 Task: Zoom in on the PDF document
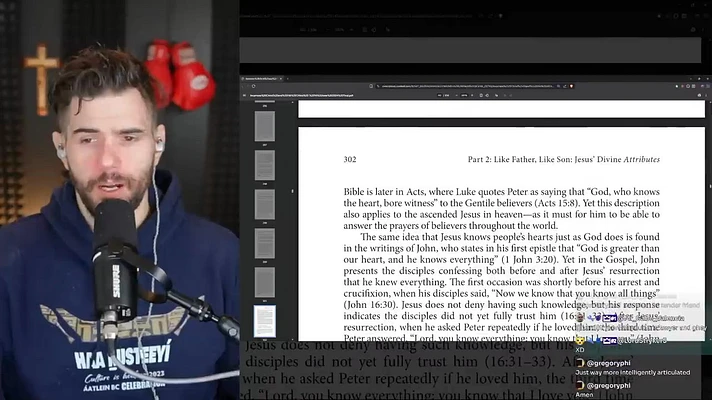tap(472, 95)
